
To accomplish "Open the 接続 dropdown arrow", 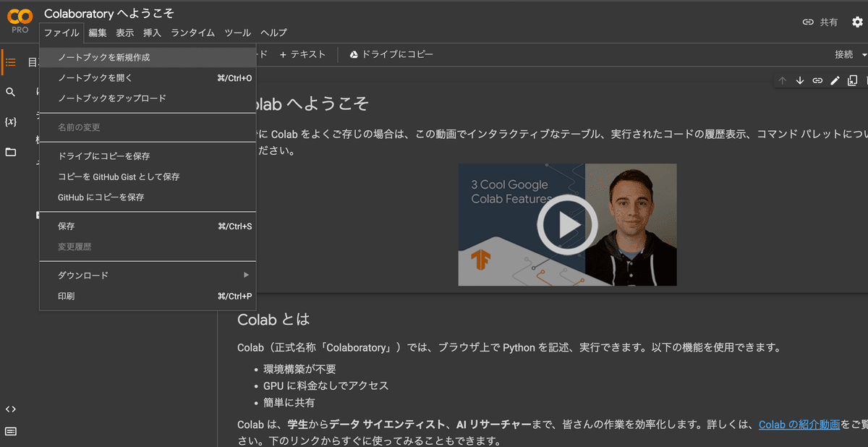I will click(864, 55).
